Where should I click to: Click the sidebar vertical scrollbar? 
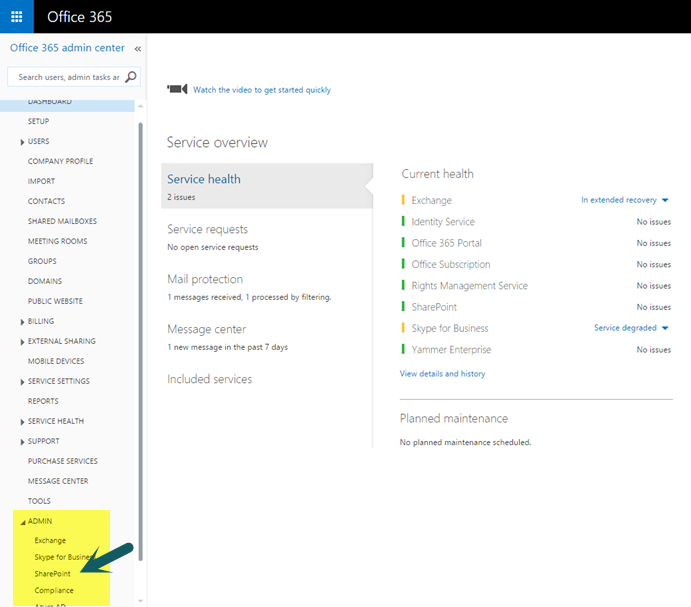(x=140, y=340)
